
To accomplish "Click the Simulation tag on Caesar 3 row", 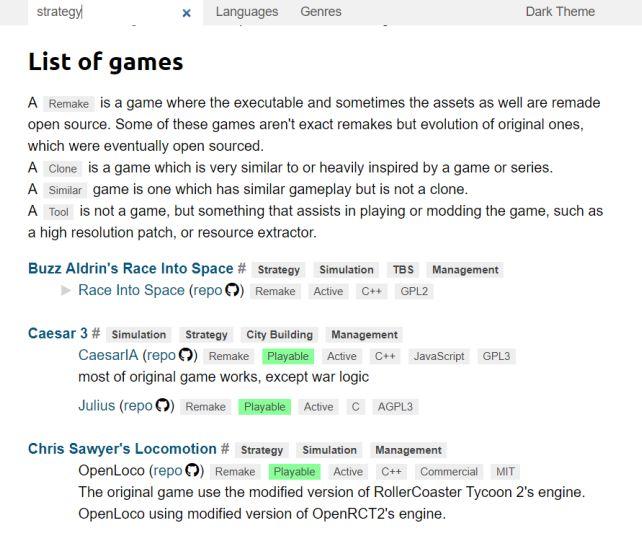I will click(x=139, y=335).
